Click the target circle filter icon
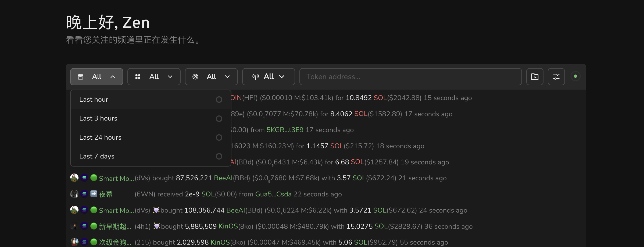 [195, 77]
